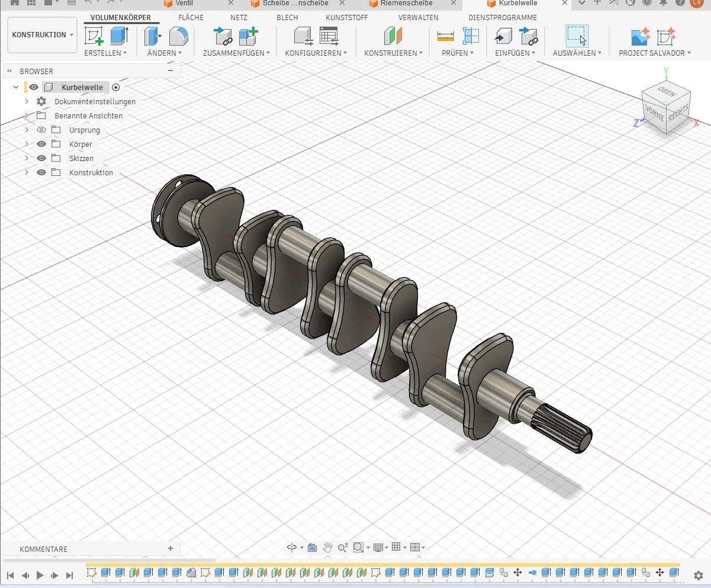The height and width of the screenshot is (588, 711).
Task: Activate the Kurbelwelle component radio button
Action: pos(115,87)
